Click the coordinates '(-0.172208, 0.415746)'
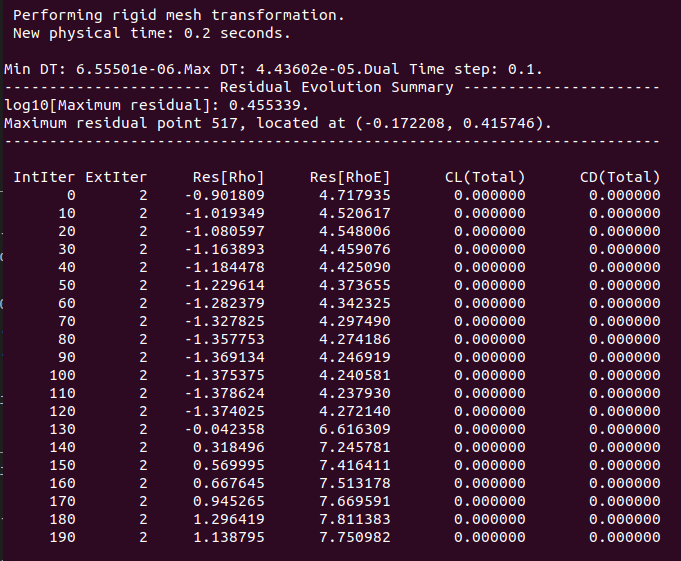Screen dimensions: 681x561 (x=450, y=123)
